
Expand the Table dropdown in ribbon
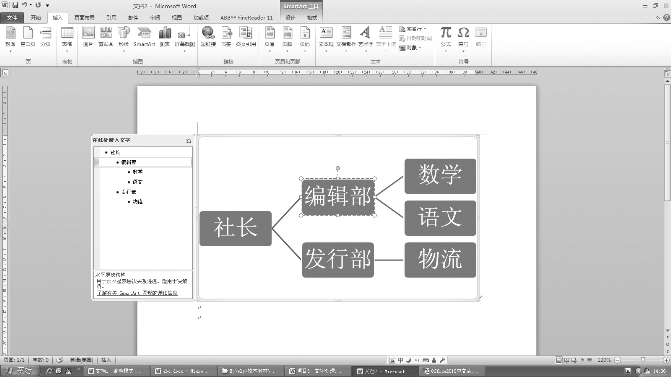click(x=67, y=39)
